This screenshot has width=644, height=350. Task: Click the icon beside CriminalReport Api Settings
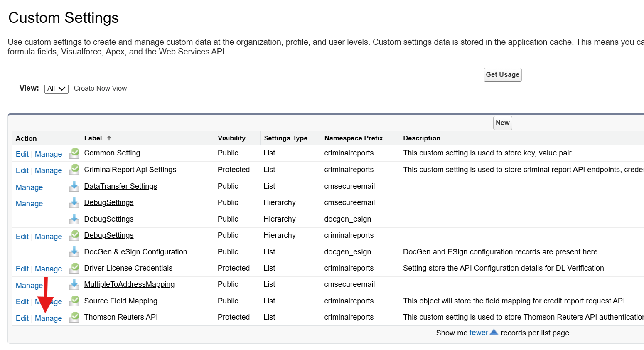74,170
